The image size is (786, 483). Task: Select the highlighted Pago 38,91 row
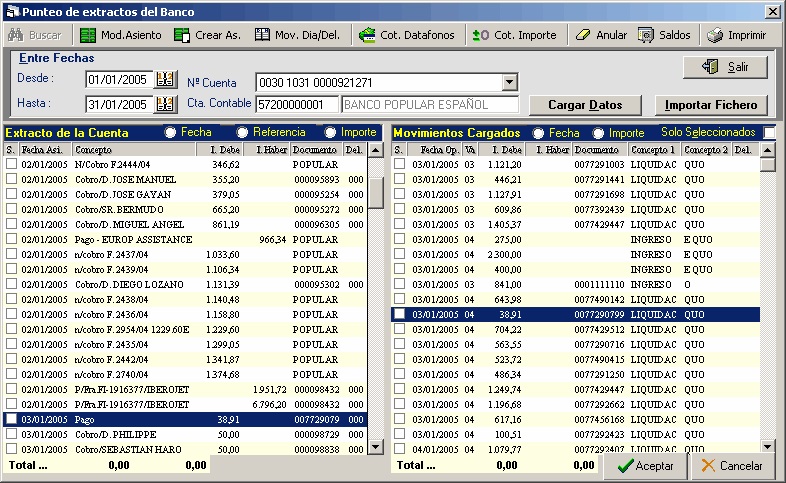tap(185, 419)
